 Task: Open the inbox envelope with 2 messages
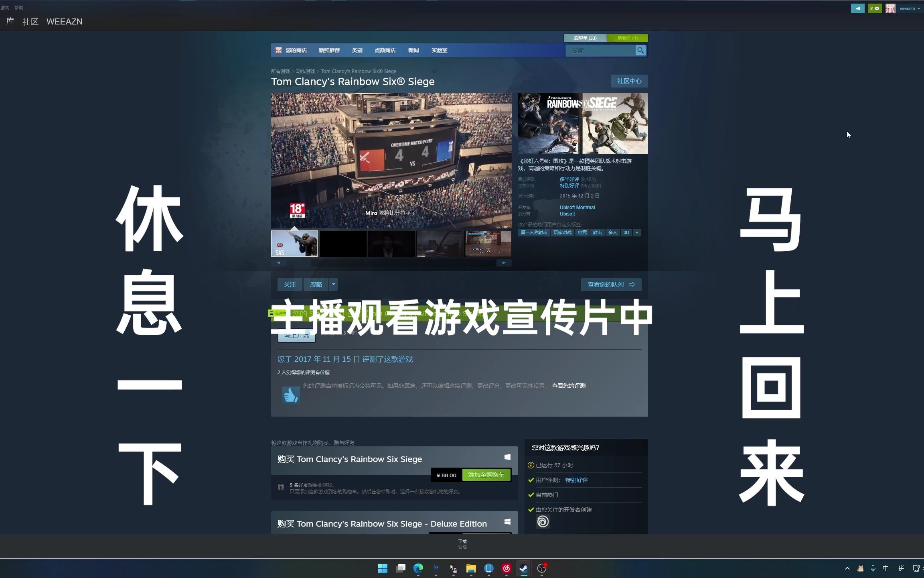[875, 8]
